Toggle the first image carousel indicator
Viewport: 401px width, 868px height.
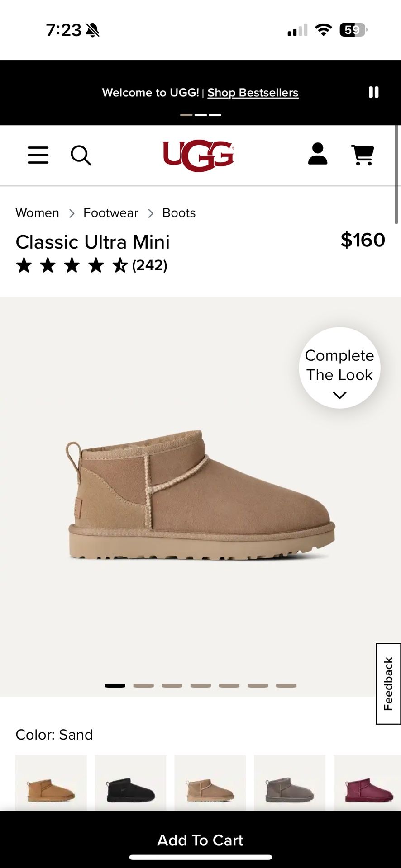(x=115, y=685)
